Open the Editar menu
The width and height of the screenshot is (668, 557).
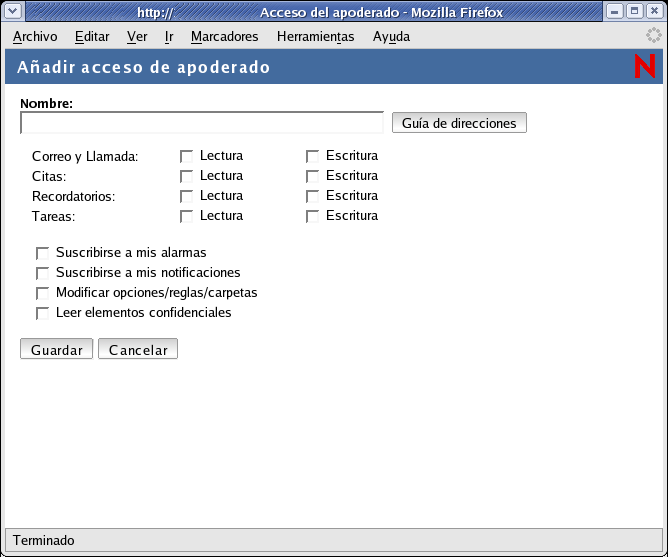pyautogui.click(x=92, y=36)
